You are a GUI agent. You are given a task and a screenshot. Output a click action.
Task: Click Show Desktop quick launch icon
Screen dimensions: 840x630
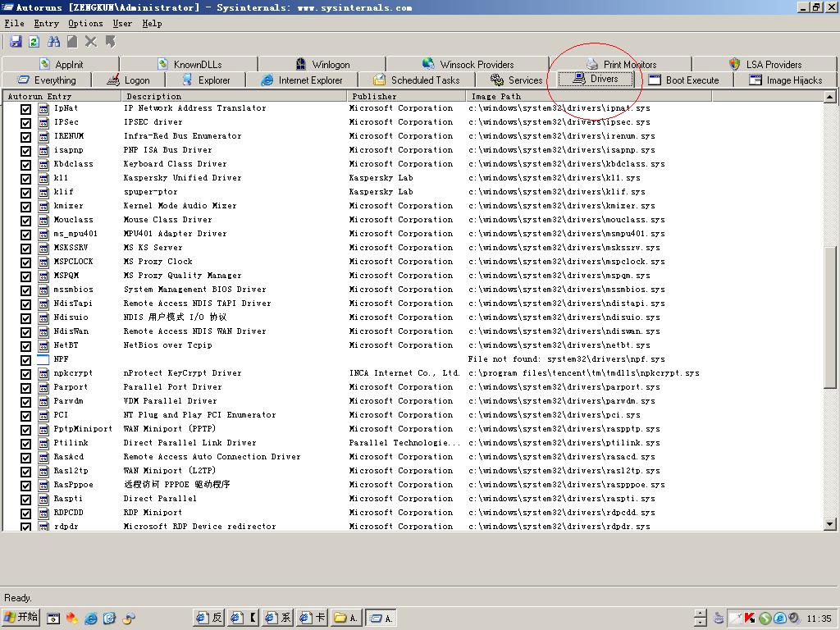click(53, 619)
